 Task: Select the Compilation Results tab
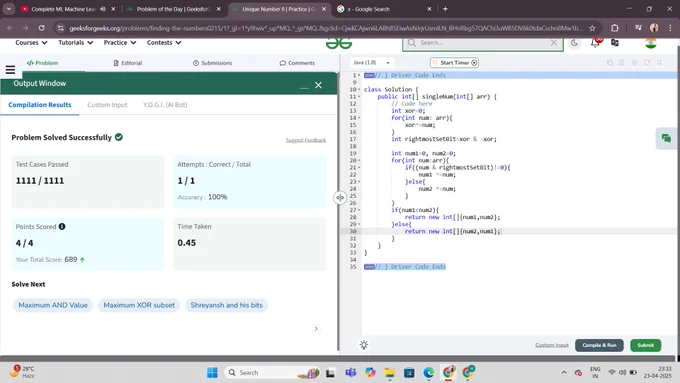[x=39, y=105]
